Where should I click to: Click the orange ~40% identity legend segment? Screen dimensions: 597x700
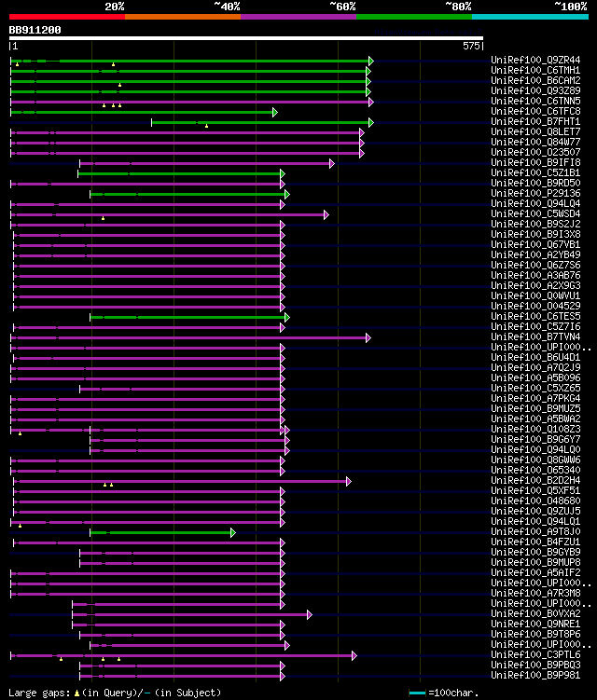183,17
